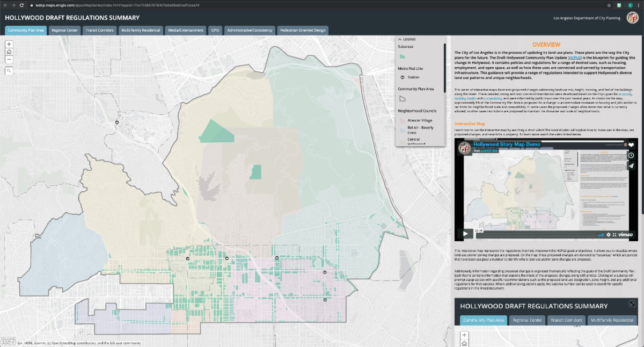644x347 pixels.
Task: Add video to Watch Later clock icon
Action: 632,156
